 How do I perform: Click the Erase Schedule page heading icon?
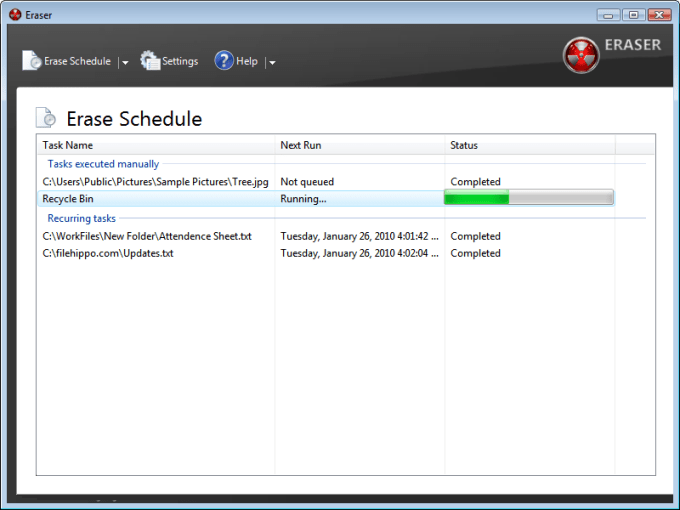click(46, 118)
